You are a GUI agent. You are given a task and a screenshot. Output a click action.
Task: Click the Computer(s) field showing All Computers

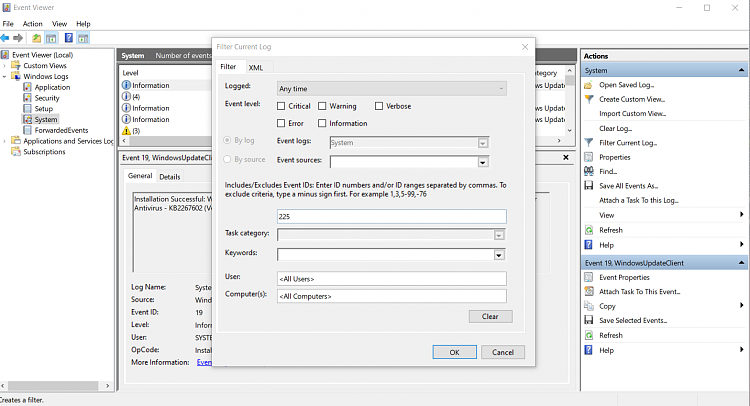(391, 296)
